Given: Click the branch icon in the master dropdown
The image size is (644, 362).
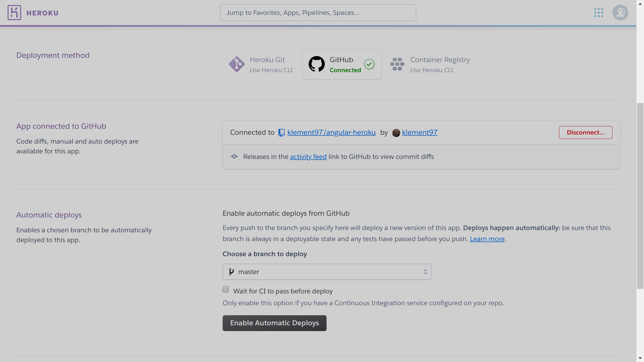Looking at the screenshot, I should tap(231, 272).
